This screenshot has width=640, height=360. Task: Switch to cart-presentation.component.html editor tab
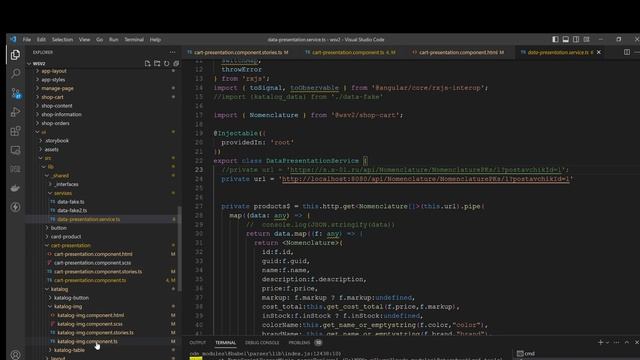[x=458, y=52]
